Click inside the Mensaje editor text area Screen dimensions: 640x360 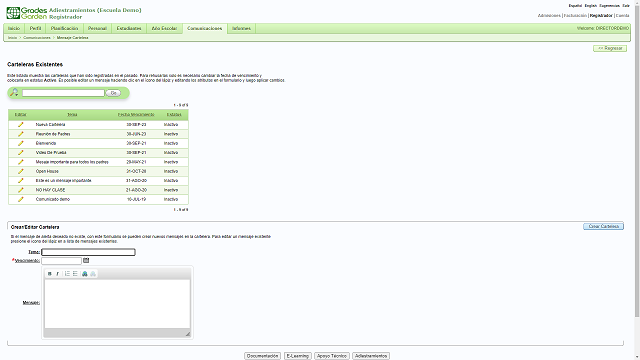(x=117, y=304)
